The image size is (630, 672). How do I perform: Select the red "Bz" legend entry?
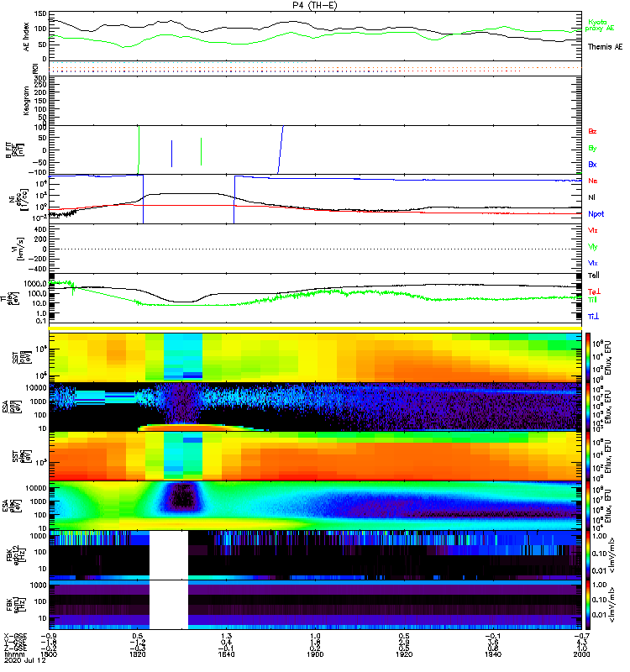(x=592, y=132)
